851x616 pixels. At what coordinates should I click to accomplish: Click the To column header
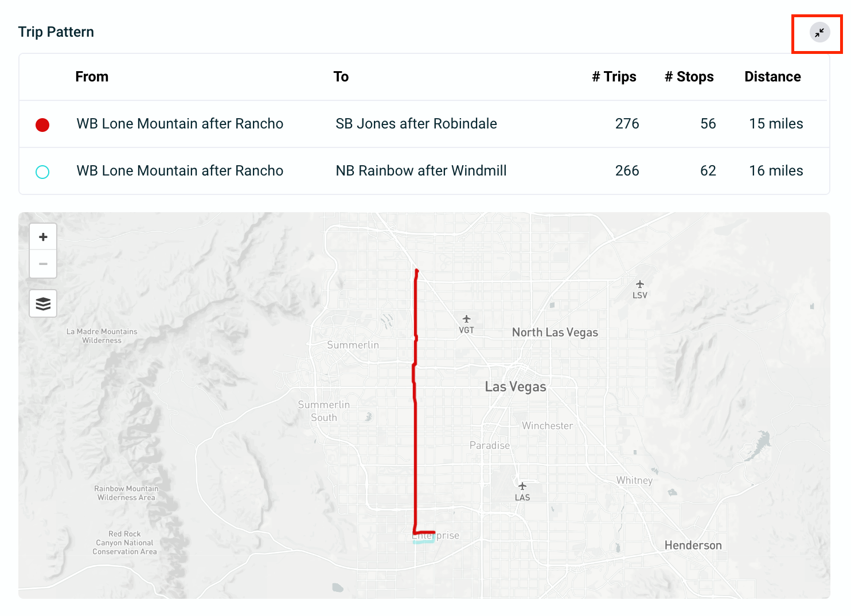click(x=341, y=77)
